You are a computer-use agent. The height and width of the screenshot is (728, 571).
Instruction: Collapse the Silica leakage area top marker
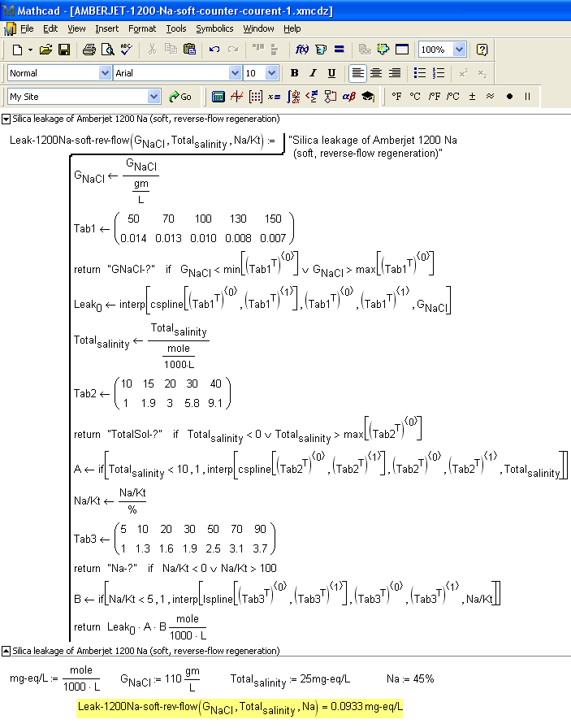click(6, 119)
